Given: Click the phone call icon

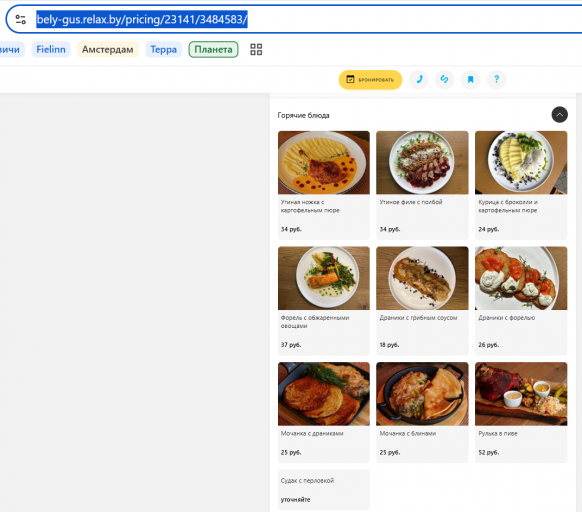Looking at the screenshot, I should (419, 79).
